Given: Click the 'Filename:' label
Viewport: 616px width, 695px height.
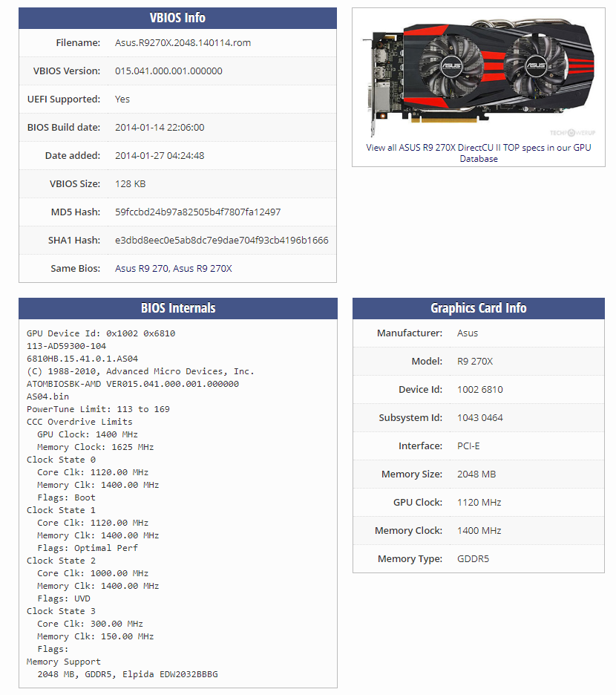Looking at the screenshot, I should click(78, 43).
